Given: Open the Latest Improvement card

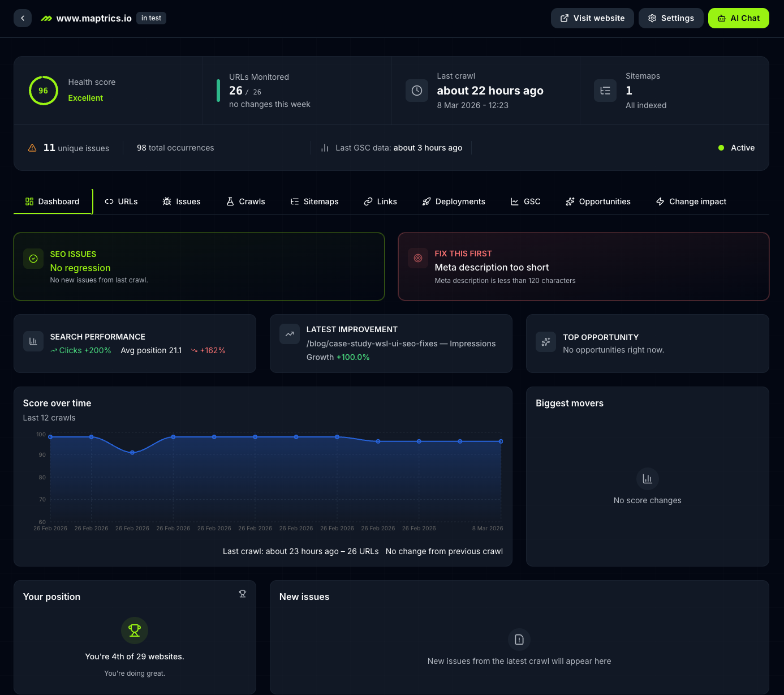Looking at the screenshot, I should coord(391,344).
